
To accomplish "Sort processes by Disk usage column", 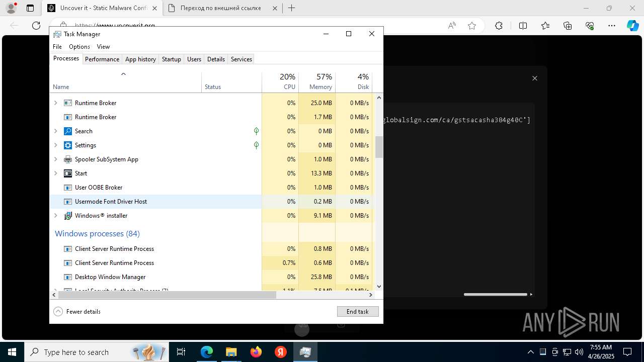I will (354, 82).
